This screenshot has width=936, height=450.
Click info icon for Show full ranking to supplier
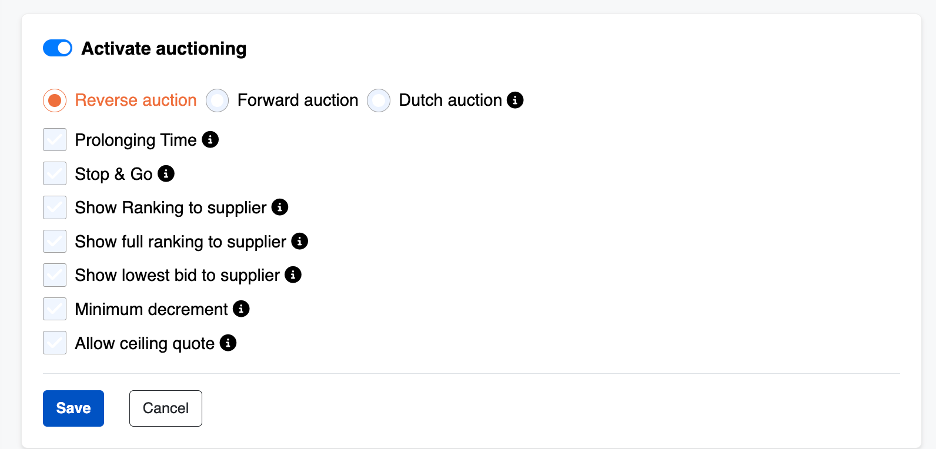tap(300, 242)
